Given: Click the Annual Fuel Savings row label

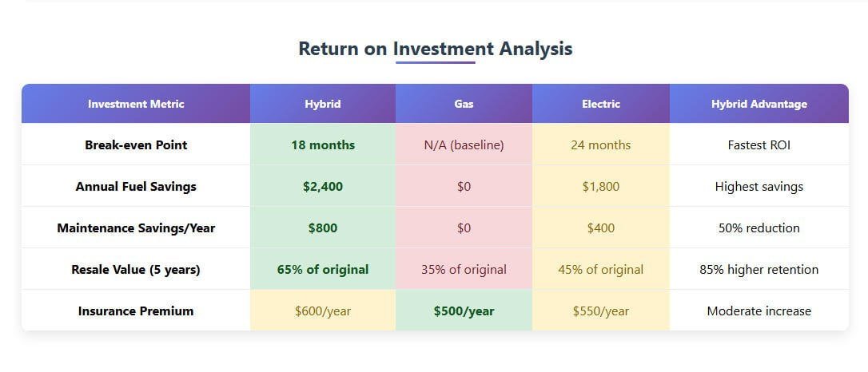Looking at the screenshot, I should coord(136,187).
